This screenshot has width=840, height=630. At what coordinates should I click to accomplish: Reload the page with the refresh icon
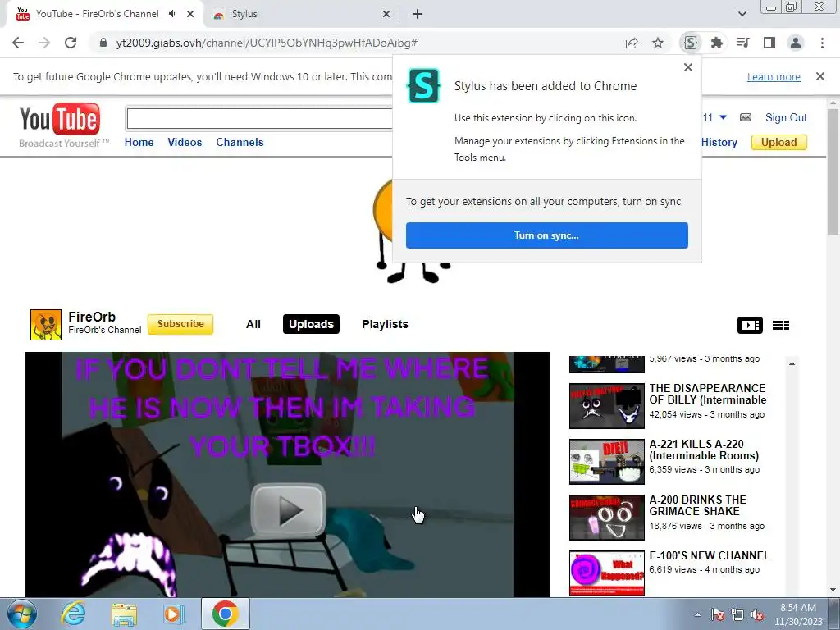(71, 43)
